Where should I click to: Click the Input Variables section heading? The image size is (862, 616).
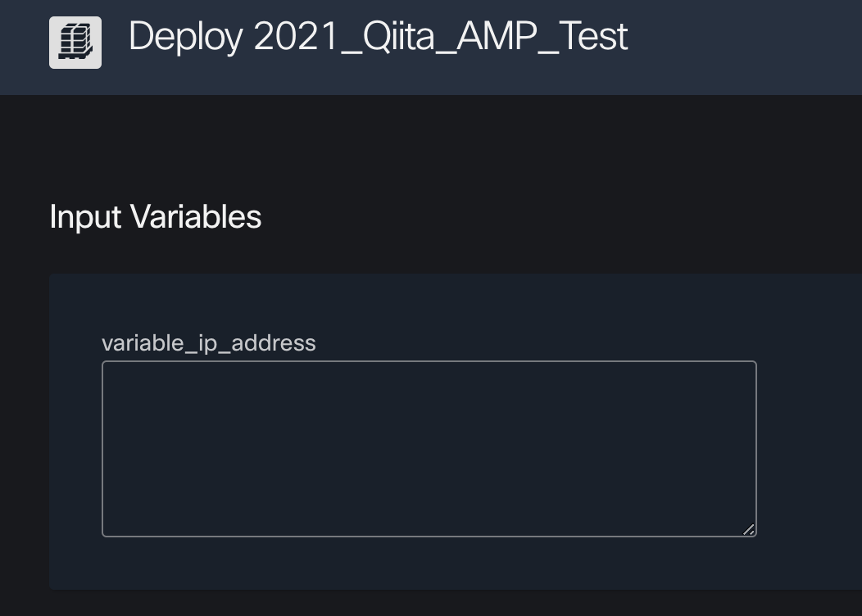(156, 216)
